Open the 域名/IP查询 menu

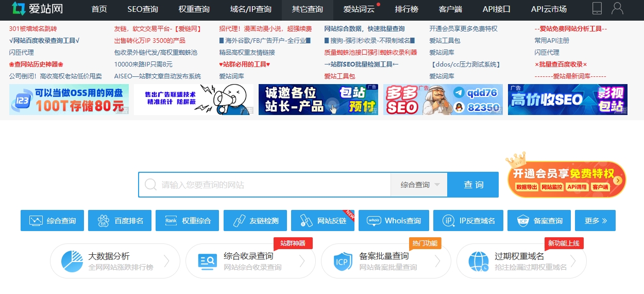point(251,9)
